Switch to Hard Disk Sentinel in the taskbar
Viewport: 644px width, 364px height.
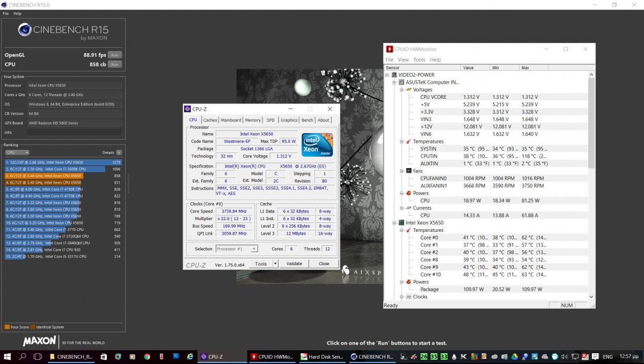(321, 356)
